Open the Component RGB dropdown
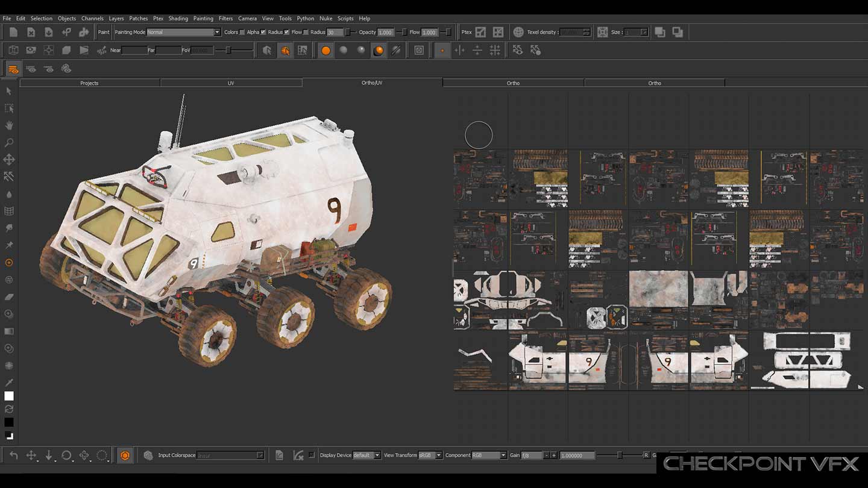 489,455
